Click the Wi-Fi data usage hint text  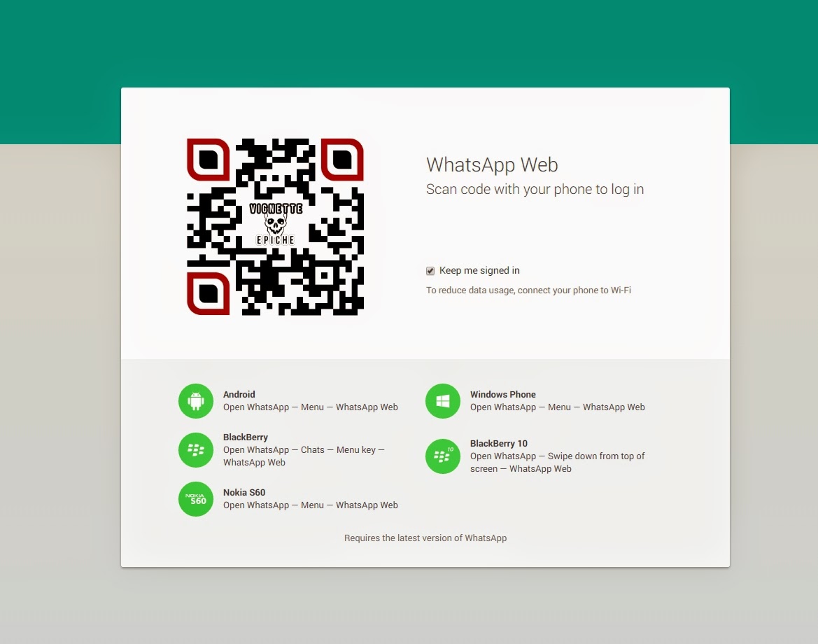[x=528, y=290]
